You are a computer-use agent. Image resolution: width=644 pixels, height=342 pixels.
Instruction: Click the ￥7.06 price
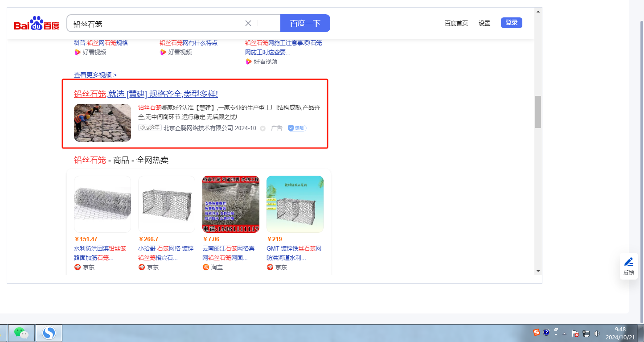pyautogui.click(x=211, y=239)
